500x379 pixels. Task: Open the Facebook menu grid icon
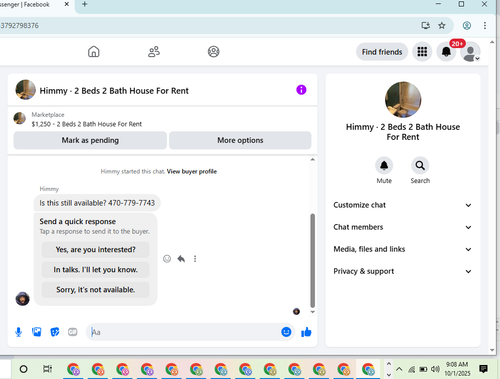[422, 52]
